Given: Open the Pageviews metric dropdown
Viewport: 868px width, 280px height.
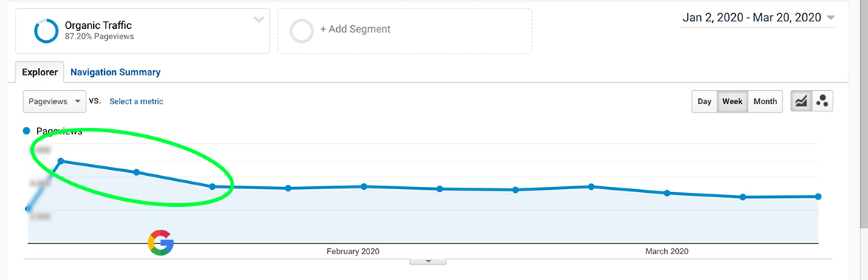Looking at the screenshot, I should click(x=54, y=101).
